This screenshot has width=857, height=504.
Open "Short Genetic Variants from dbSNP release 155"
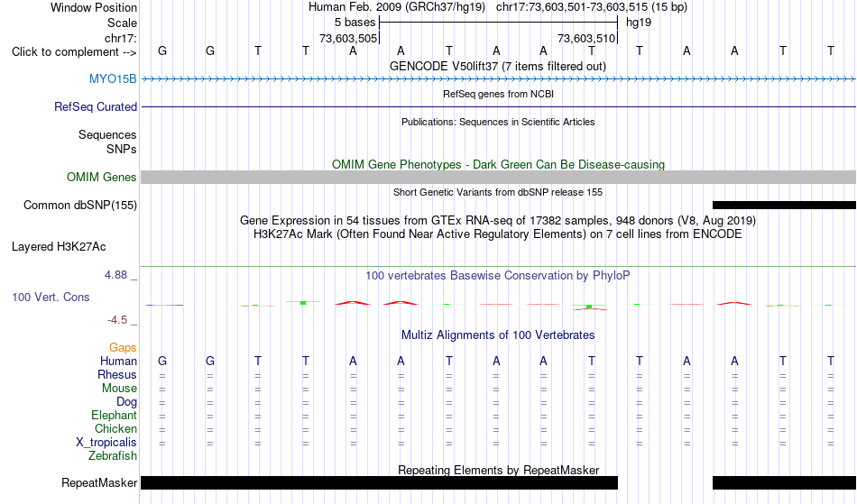(498, 192)
